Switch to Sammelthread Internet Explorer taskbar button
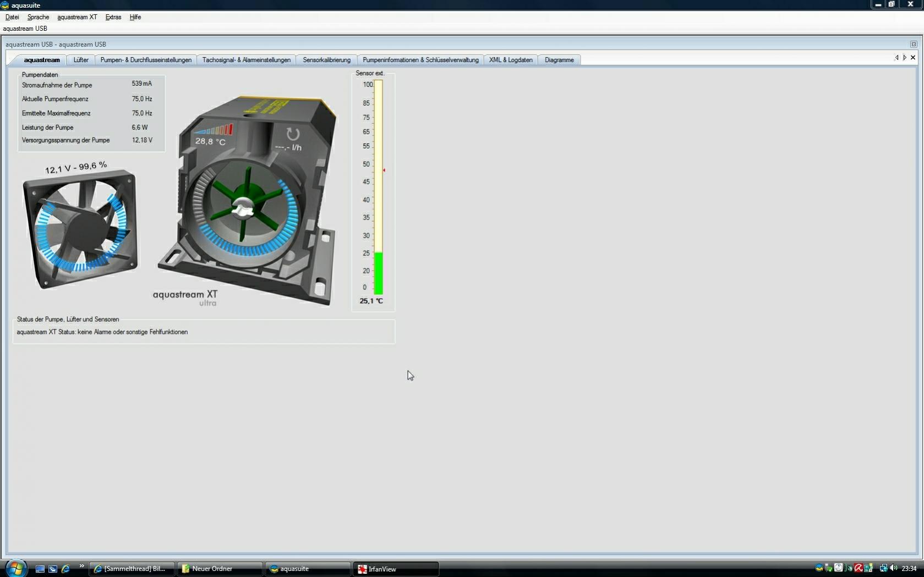 coord(132,569)
